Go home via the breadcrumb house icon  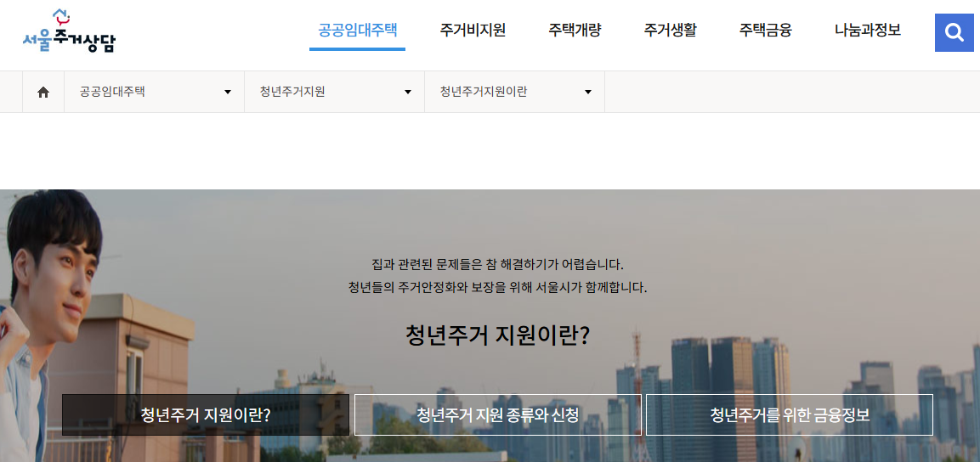43,93
